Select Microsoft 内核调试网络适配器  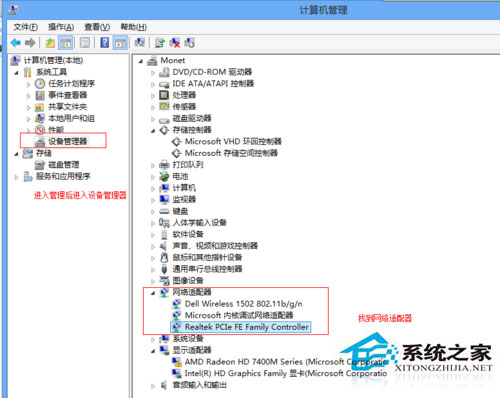coord(239,315)
